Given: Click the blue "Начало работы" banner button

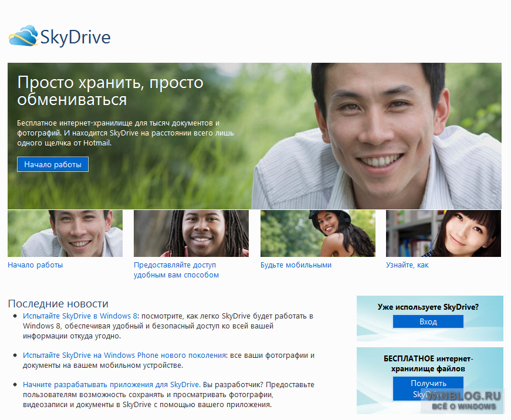Looking at the screenshot, I should 53,165.
